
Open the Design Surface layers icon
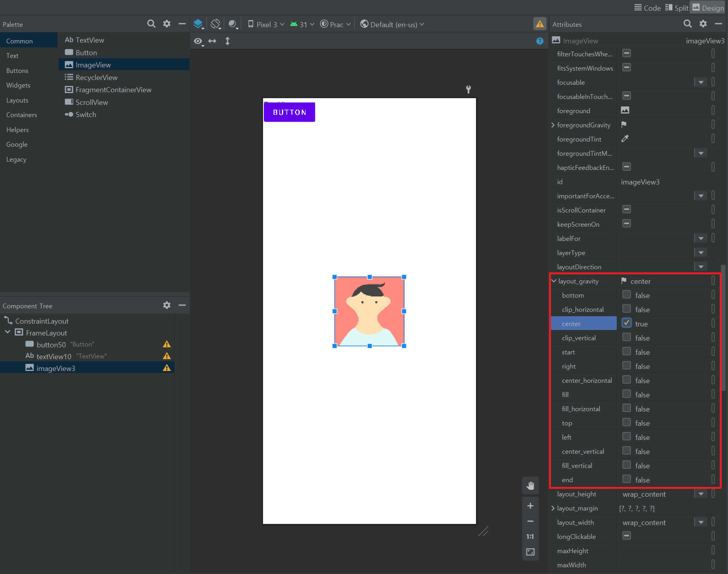(198, 24)
